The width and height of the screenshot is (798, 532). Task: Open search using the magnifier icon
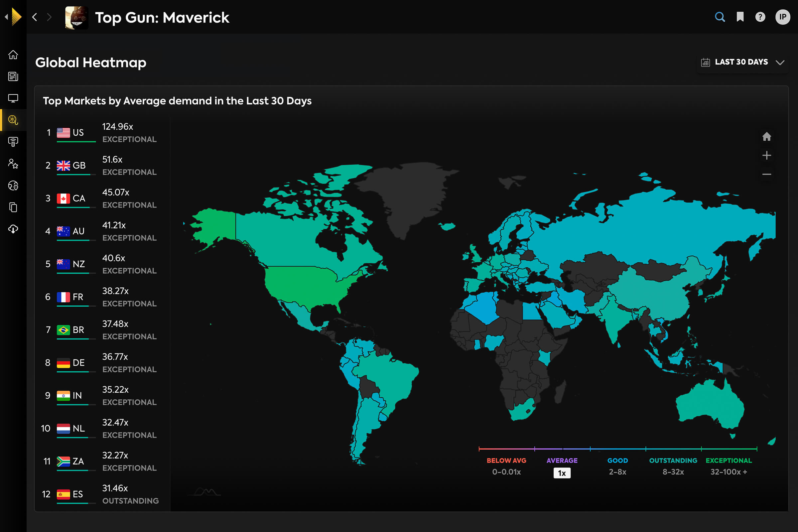pyautogui.click(x=720, y=17)
